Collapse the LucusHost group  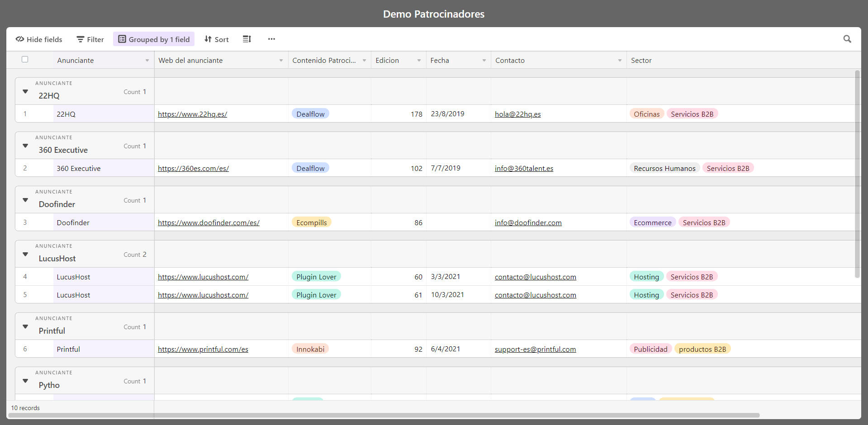25,254
